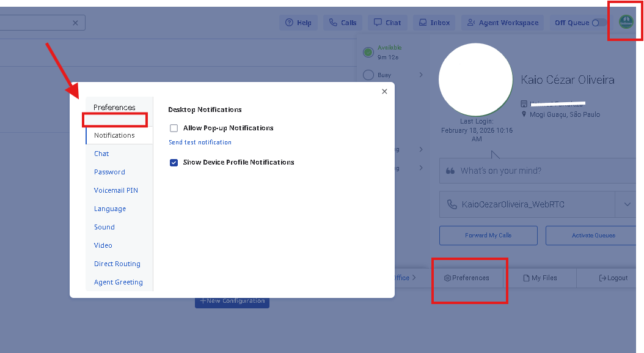Screen dimensions: 644x353
Task: Open the Help menu button
Action: click(x=298, y=23)
